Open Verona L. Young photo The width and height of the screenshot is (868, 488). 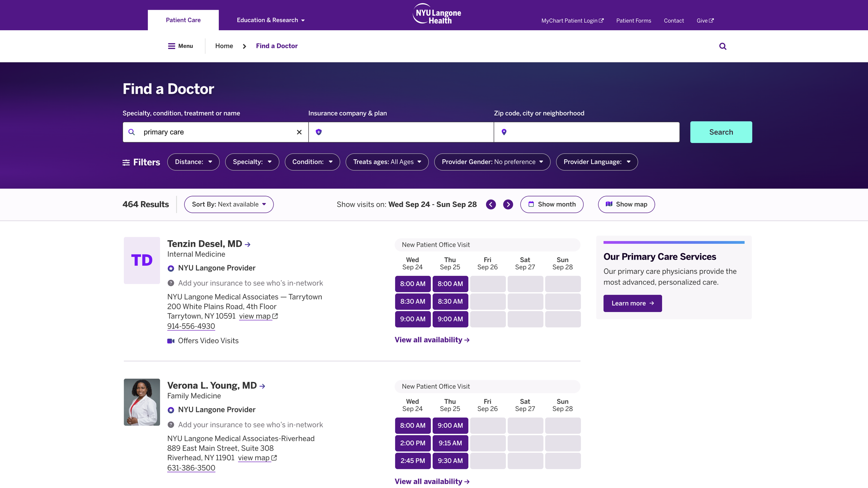pos(142,402)
